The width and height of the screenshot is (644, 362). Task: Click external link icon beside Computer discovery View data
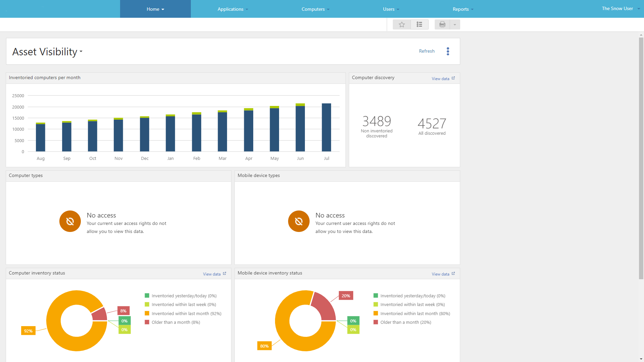point(453,78)
